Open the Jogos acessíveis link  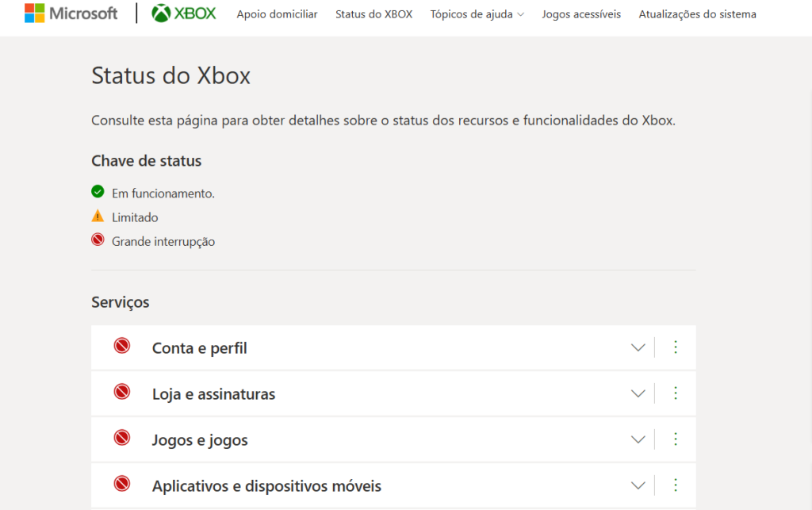click(x=581, y=14)
